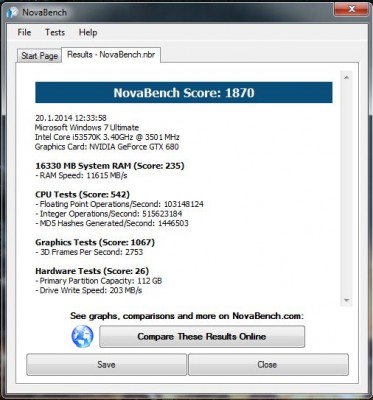This screenshot has width=373, height=400.
Task: Select the Results - NovaBench.nbr tab
Action: (111, 55)
